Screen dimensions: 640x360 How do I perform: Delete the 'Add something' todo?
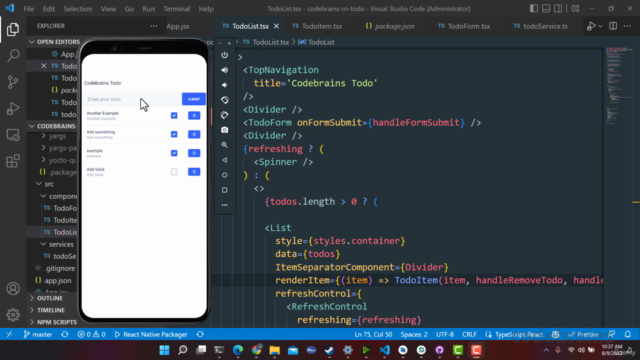point(194,134)
